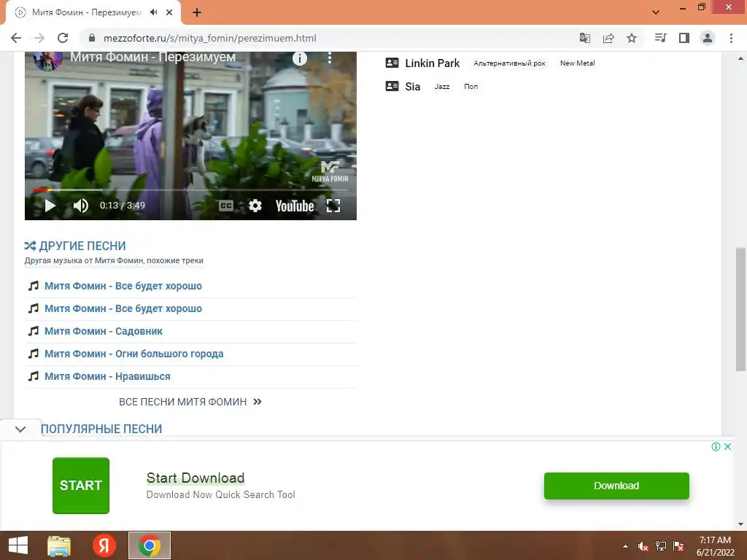Viewport: 747px width, 560px height.
Task: Click Linkin Park artist card icon
Action: pos(392,63)
